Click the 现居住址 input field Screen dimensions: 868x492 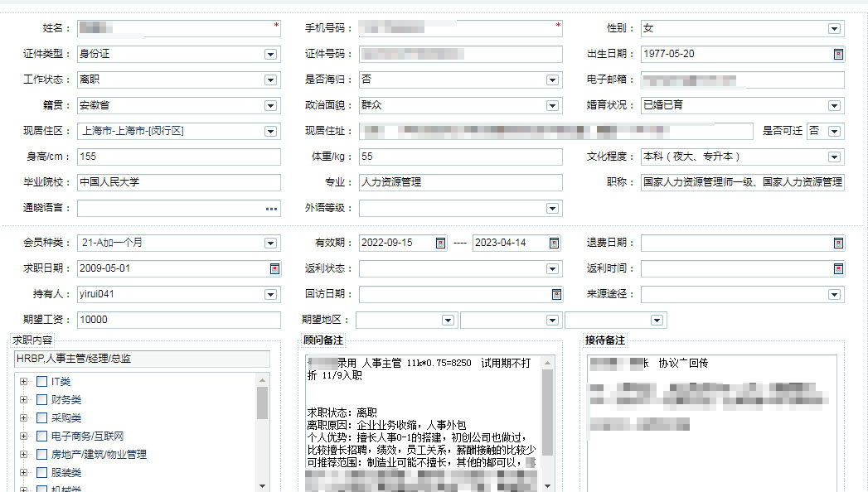[555, 132]
